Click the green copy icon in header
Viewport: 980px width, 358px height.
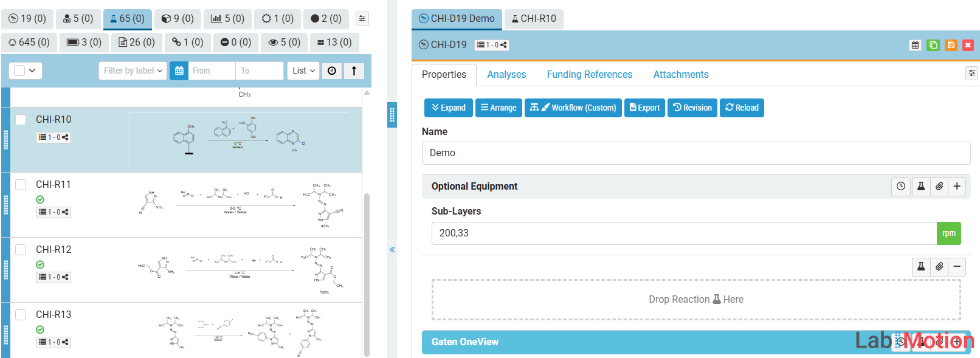point(933,45)
